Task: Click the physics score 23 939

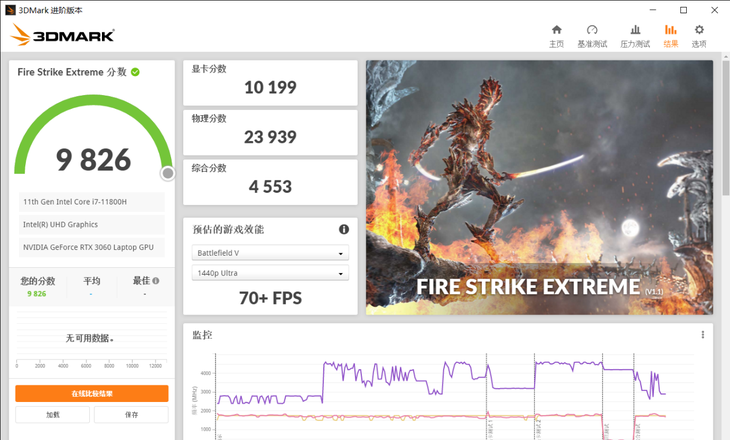Action: (x=270, y=137)
